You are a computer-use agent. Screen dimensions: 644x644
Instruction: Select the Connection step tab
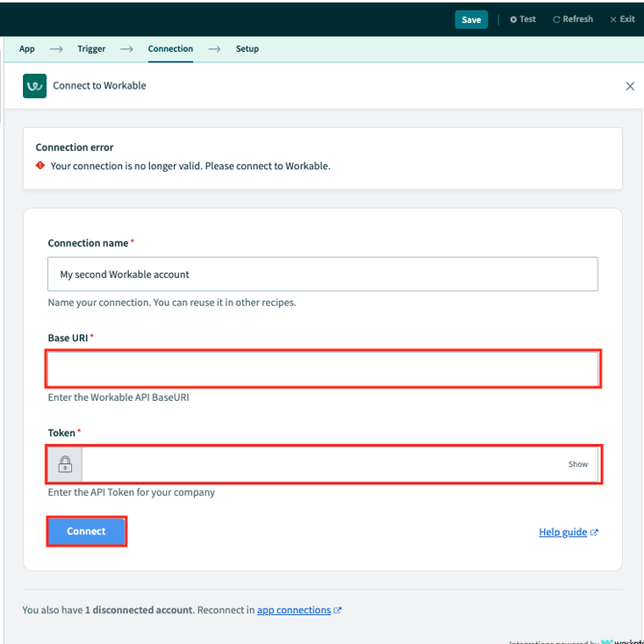170,49
